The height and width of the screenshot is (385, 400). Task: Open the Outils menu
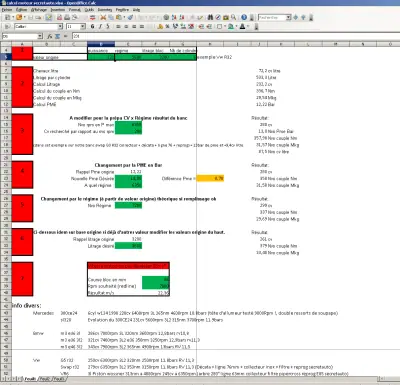click(89, 10)
